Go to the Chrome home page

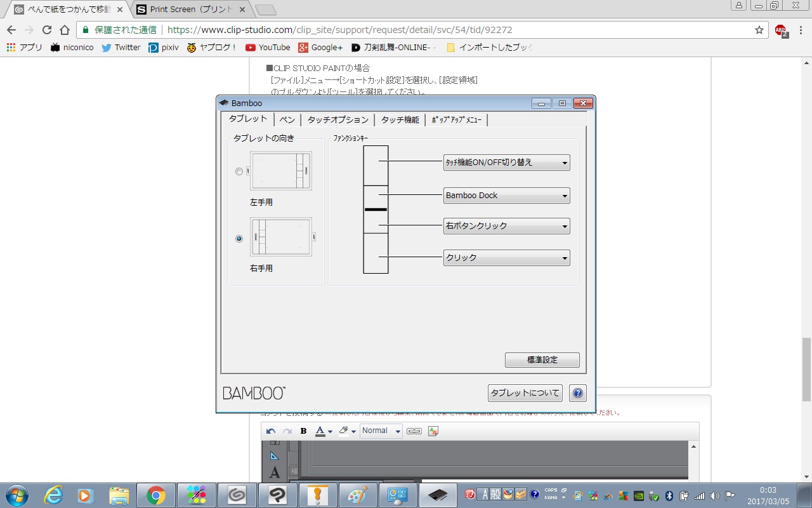coord(64,30)
